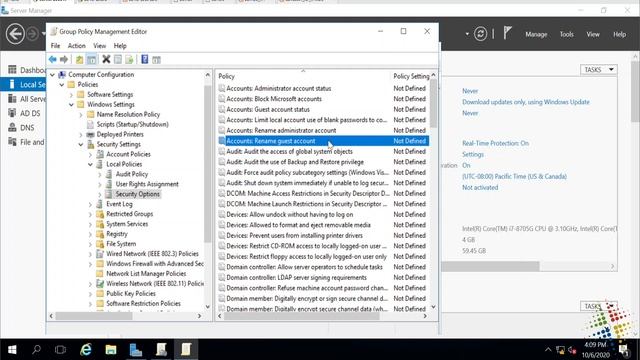640x360 pixels.
Task: Switch to Server Manager taskbar icon
Action: pyautogui.click(x=136, y=349)
